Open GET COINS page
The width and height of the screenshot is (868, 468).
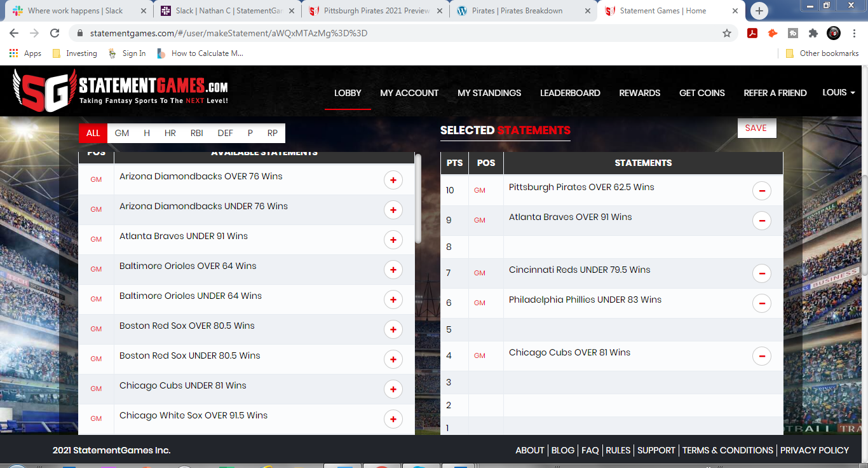[702, 93]
